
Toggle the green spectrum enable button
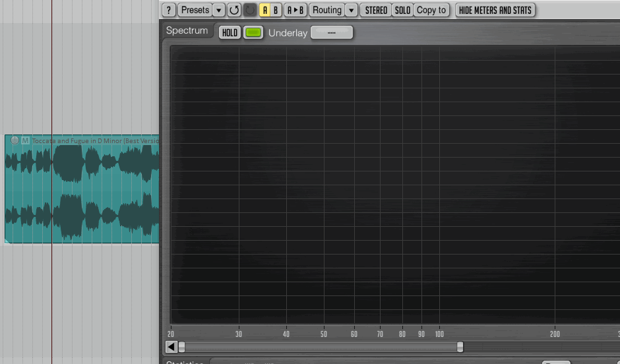[x=253, y=32]
